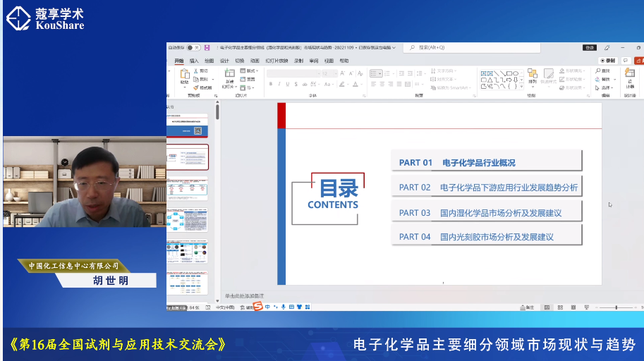The image size is (644, 361).
Task: Click the Sign in button
Action: [x=590, y=48]
